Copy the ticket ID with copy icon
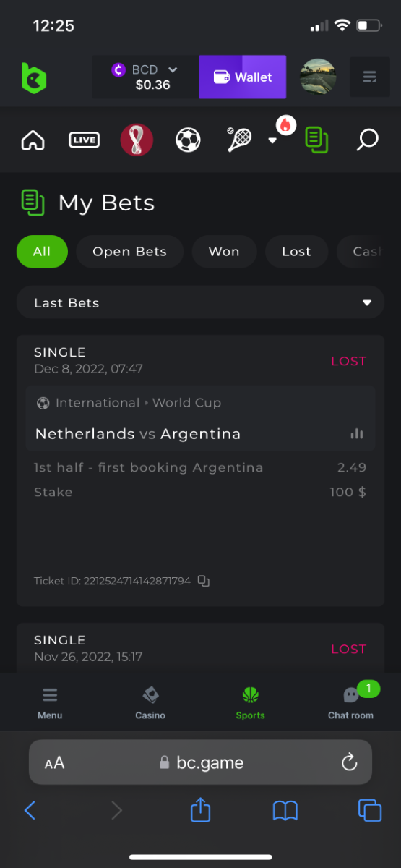This screenshot has width=401, height=868. [204, 581]
